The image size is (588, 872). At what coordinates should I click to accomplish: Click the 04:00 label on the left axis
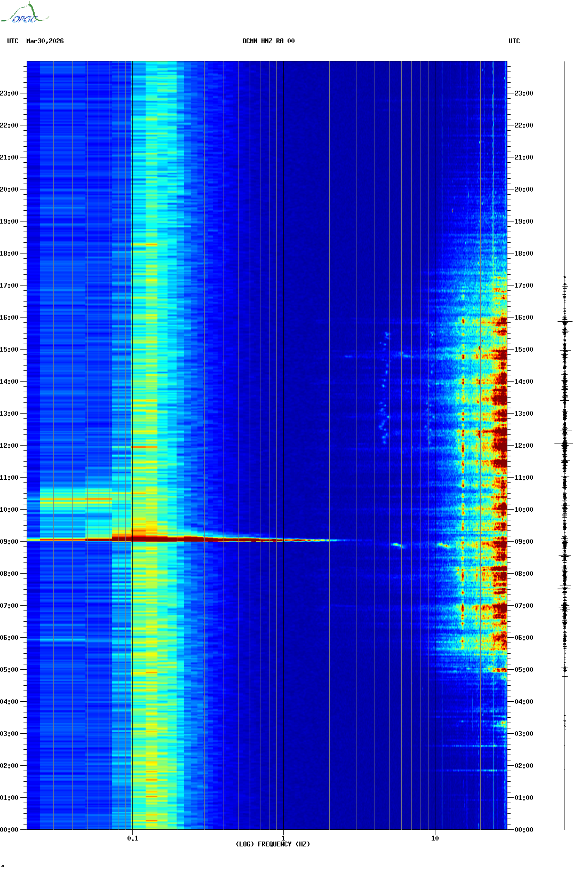pos(9,702)
